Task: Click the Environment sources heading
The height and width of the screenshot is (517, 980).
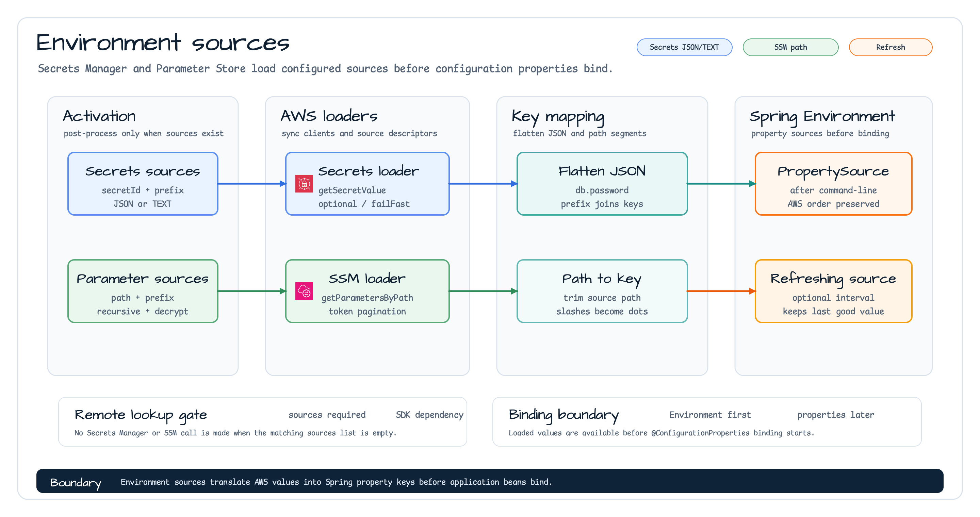Action: pos(163,43)
